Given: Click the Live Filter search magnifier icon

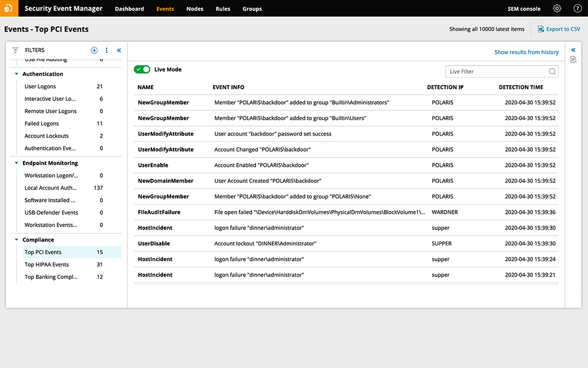Looking at the screenshot, I should point(551,71).
